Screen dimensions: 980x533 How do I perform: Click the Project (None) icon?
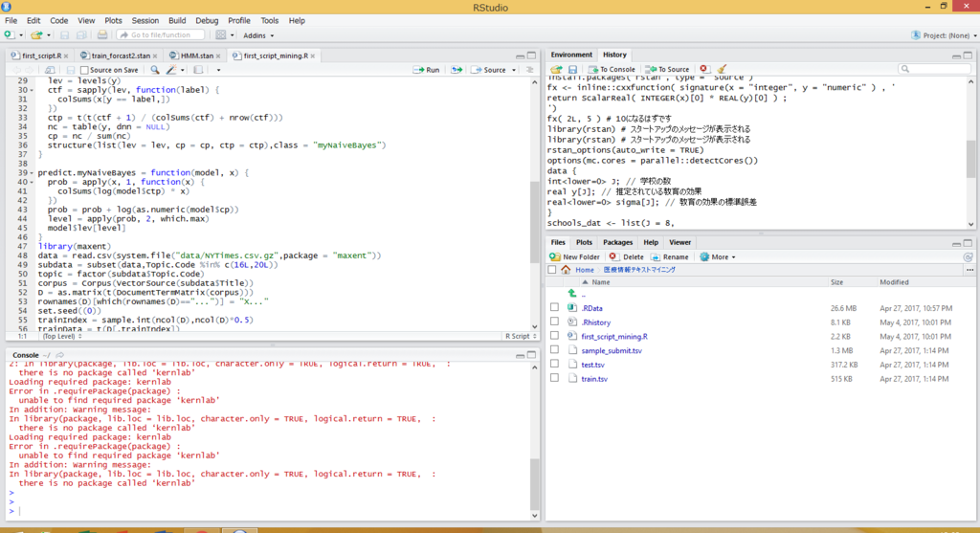tap(916, 35)
